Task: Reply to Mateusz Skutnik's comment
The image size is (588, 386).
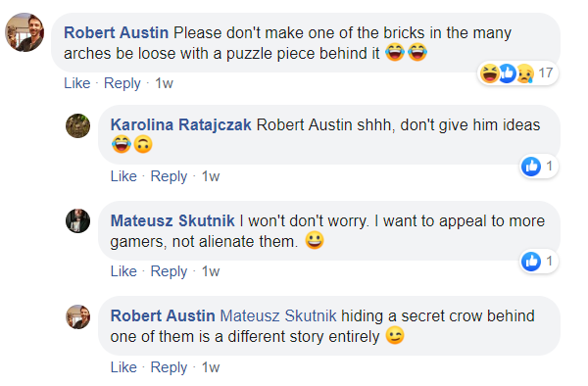Action: pos(169,271)
